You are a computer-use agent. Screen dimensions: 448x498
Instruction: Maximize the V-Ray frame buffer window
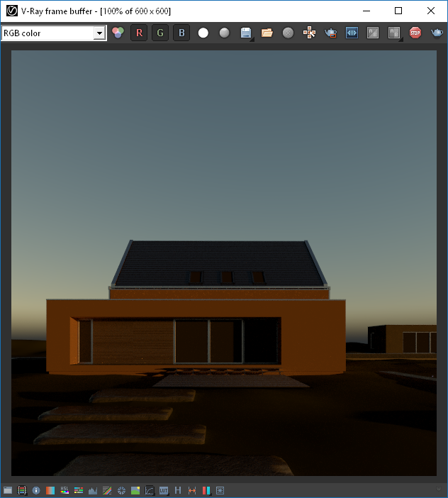tap(398, 11)
